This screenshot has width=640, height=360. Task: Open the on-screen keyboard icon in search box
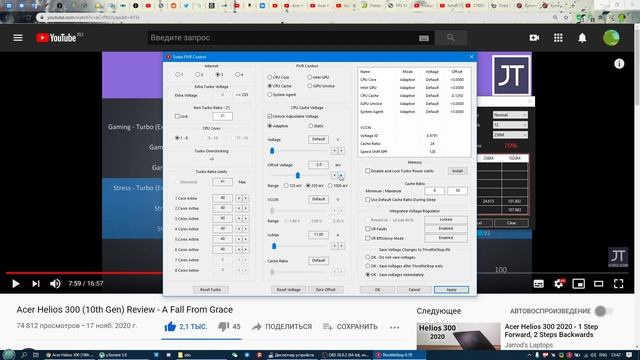[424, 38]
